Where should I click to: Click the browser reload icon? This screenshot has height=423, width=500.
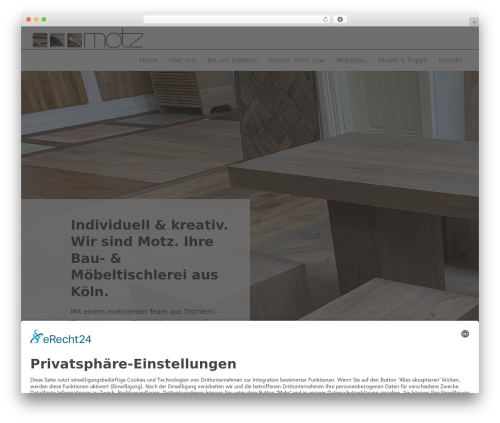(325, 20)
